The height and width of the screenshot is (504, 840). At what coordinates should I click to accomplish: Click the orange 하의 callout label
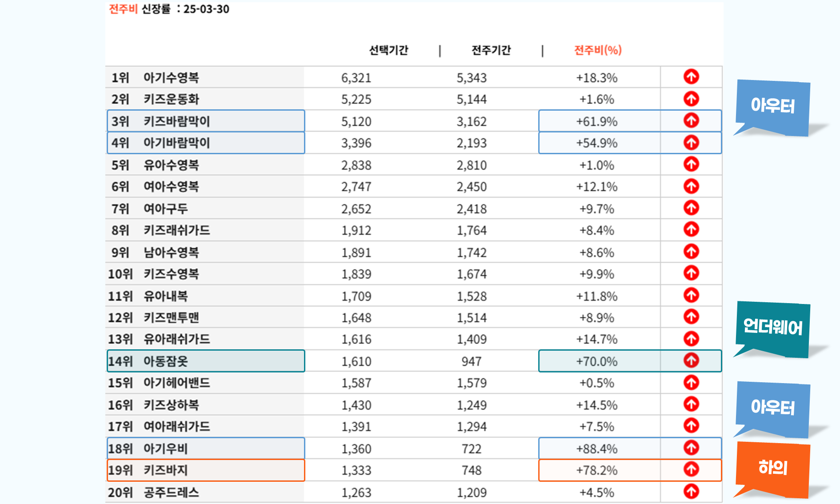coord(772,468)
